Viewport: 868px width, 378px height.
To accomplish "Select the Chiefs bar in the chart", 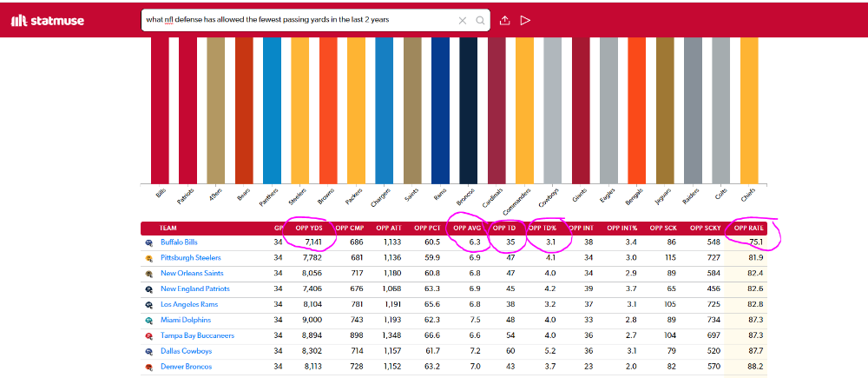I will pyautogui.click(x=749, y=110).
